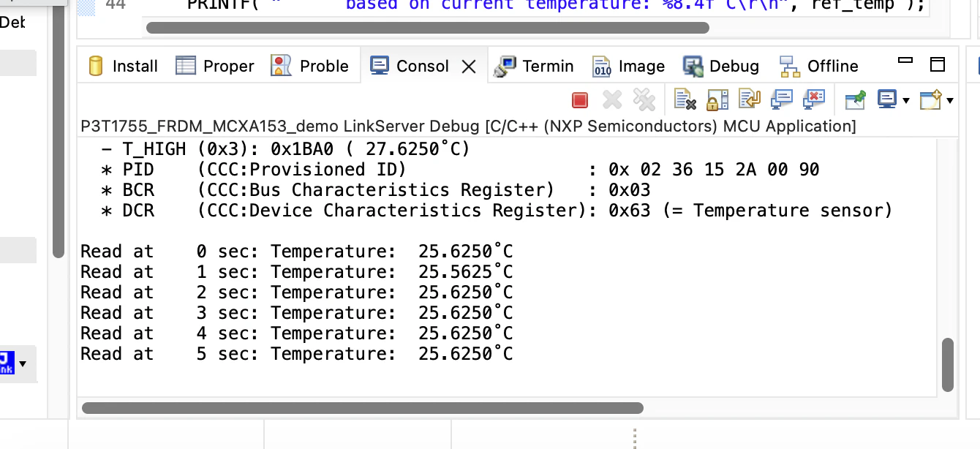The width and height of the screenshot is (980, 449).
Task: Open the Proper (Properties) tab
Action: tap(215, 66)
